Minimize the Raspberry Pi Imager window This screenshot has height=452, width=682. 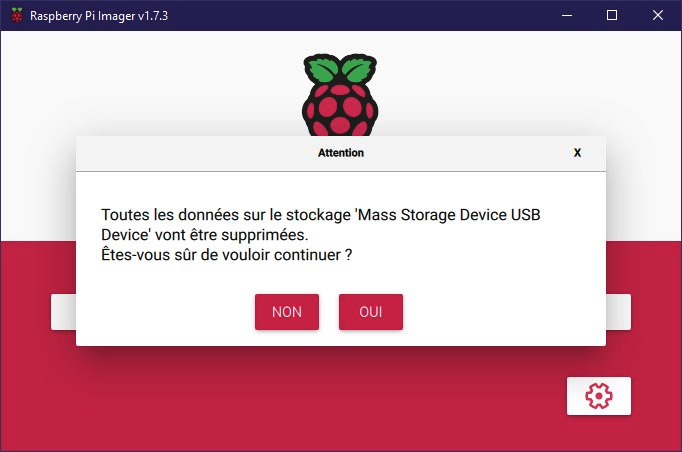(564, 15)
